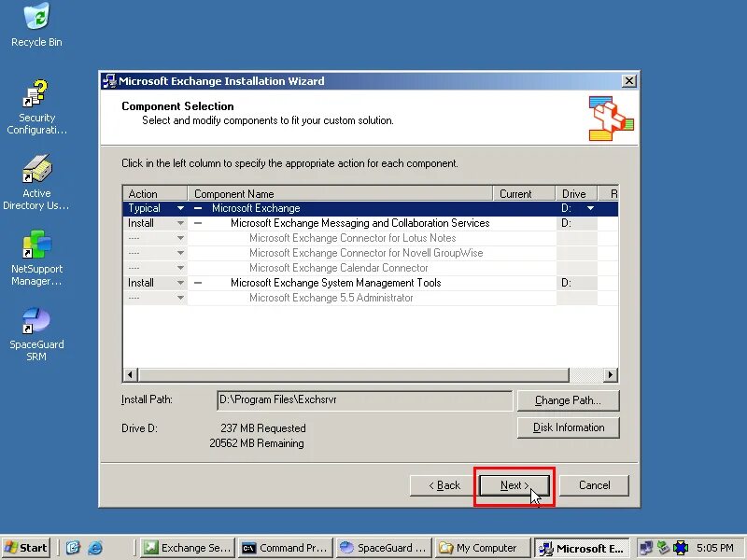Open Drive dropdown on Microsoft Exchange row
Viewport: 747px width, 560px height.
coord(590,208)
